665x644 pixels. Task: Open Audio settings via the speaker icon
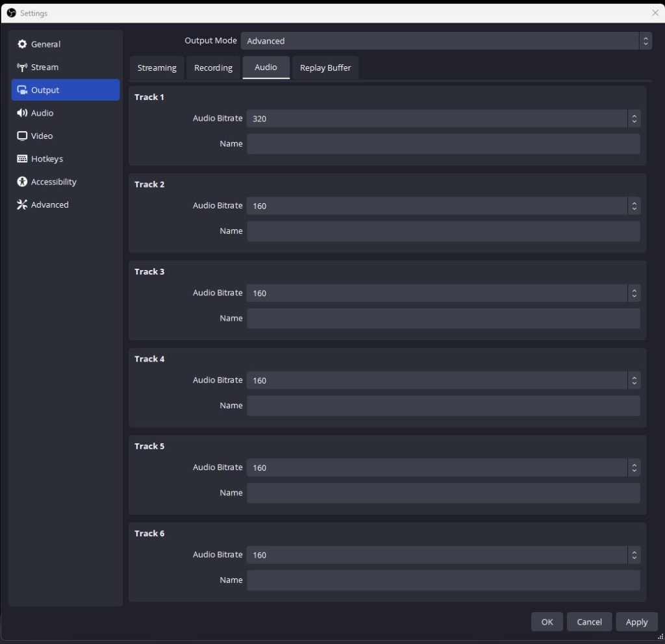pyautogui.click(x=22, y=113)
